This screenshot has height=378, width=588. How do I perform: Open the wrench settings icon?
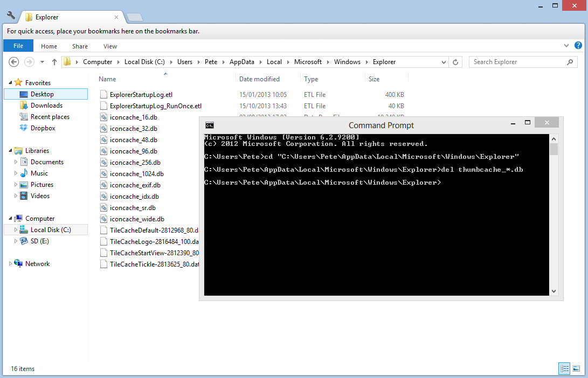(x=11, y=16)
